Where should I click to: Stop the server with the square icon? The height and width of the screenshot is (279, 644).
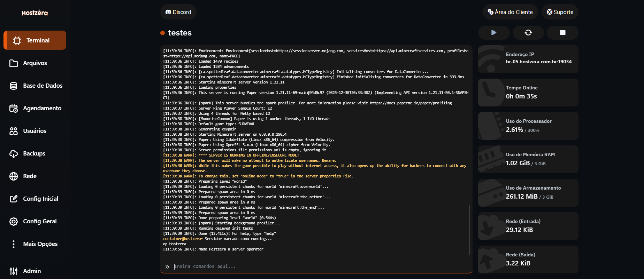pos(562,33)
